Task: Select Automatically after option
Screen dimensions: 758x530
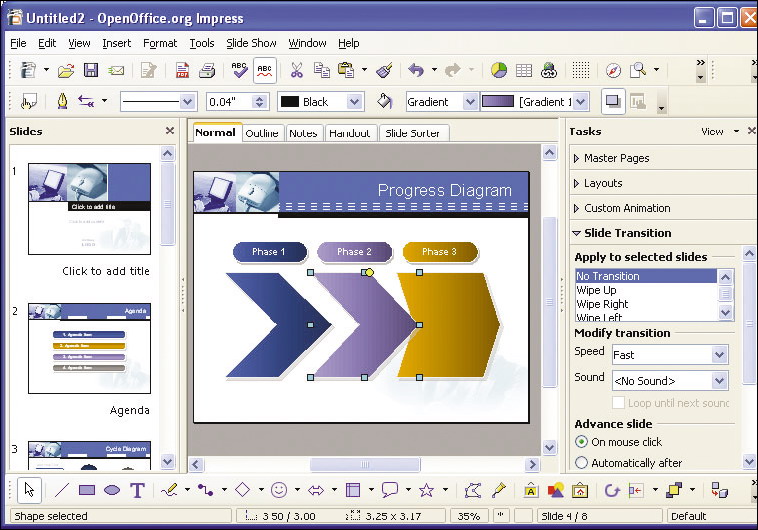Action: [x=581, y=463]
